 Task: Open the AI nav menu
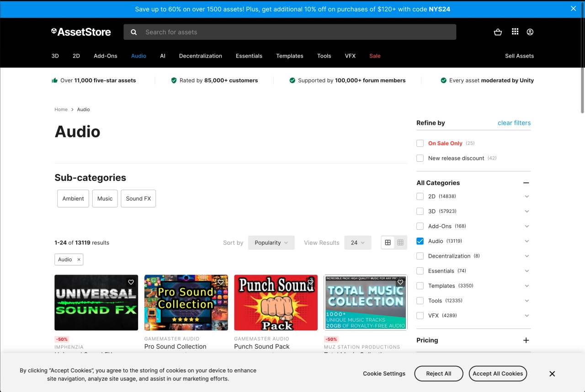(163, 56)
